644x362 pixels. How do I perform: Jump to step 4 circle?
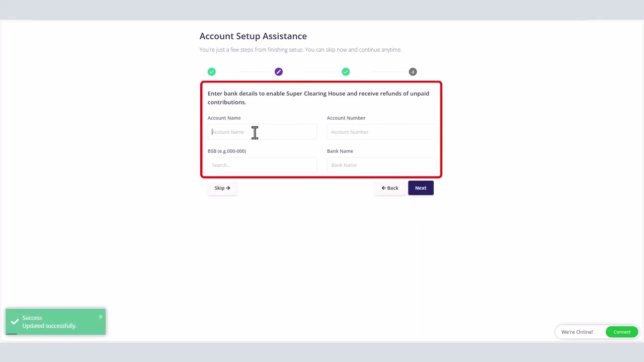pyautogui.click(x=413, y=72)
